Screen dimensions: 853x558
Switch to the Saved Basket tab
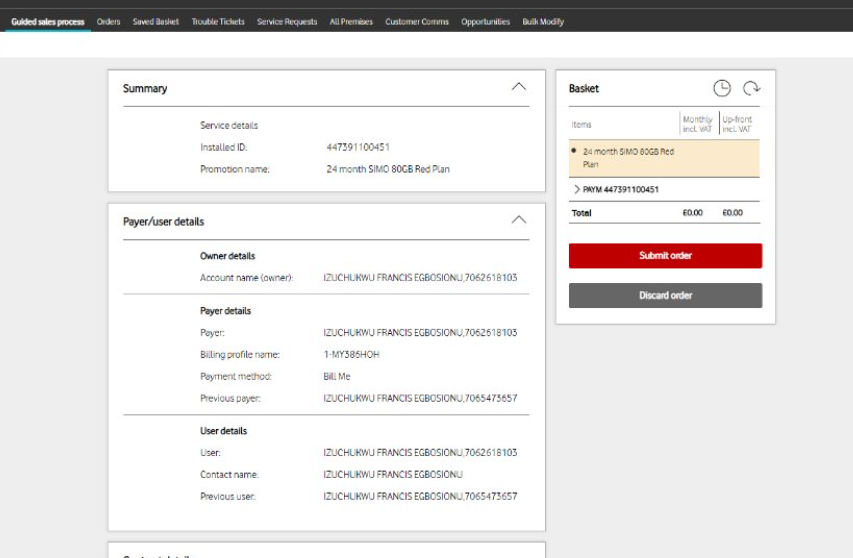155,22
